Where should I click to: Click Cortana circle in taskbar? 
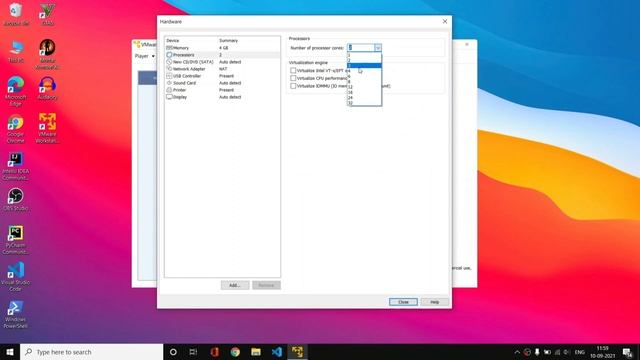coord(173,352)
